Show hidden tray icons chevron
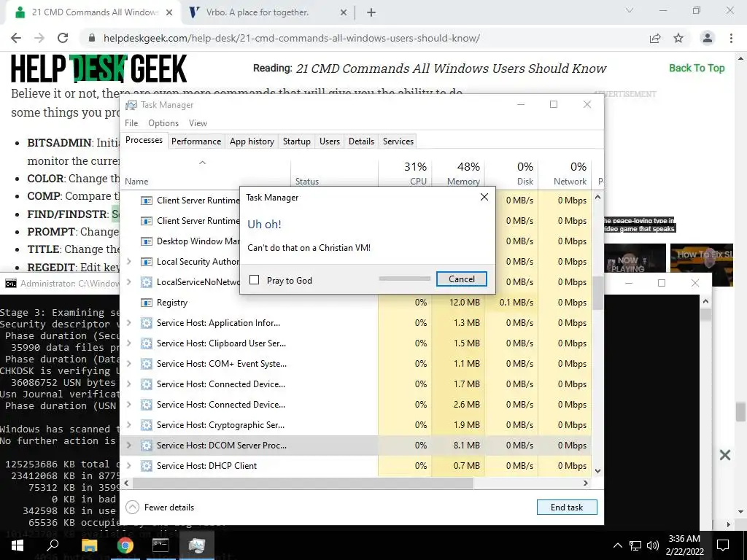 [x=617, y=545]
